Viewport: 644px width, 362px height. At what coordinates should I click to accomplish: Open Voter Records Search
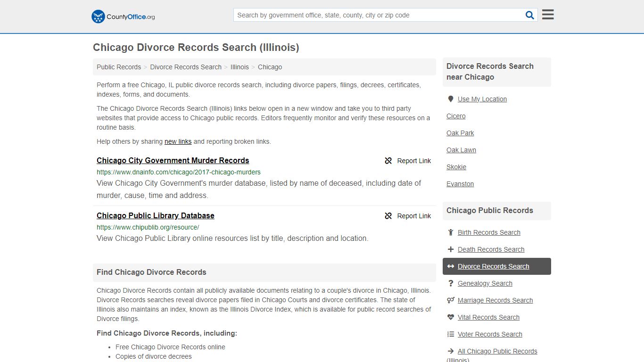click(490, 334)
